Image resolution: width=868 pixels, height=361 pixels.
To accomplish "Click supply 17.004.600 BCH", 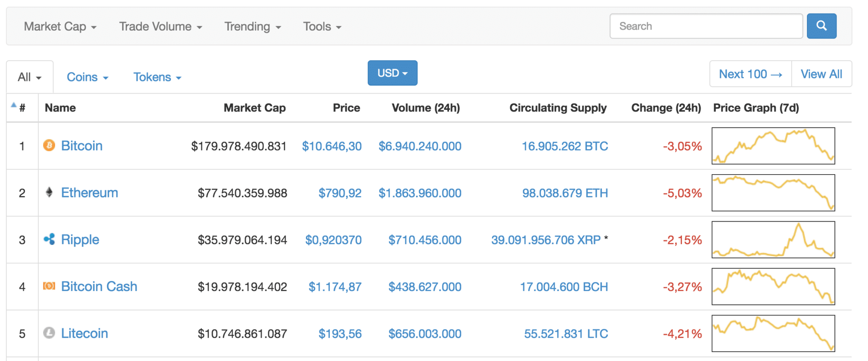I will (564, 287).
